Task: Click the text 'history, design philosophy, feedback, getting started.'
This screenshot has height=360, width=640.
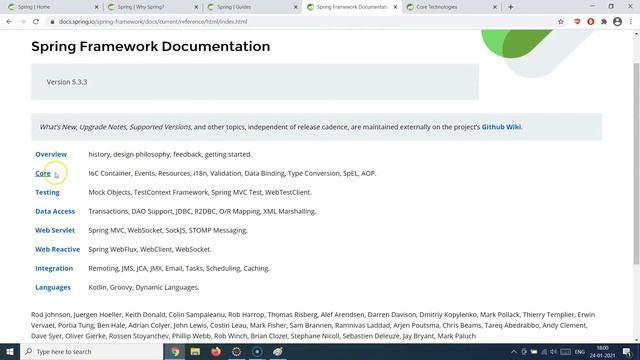Action: pyautogui.click(x=170, y=154)
